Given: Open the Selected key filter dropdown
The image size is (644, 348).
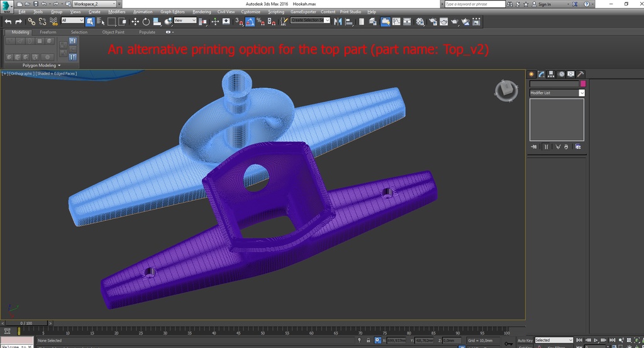Looking at the screenshot, I should (x=553, y=340).
